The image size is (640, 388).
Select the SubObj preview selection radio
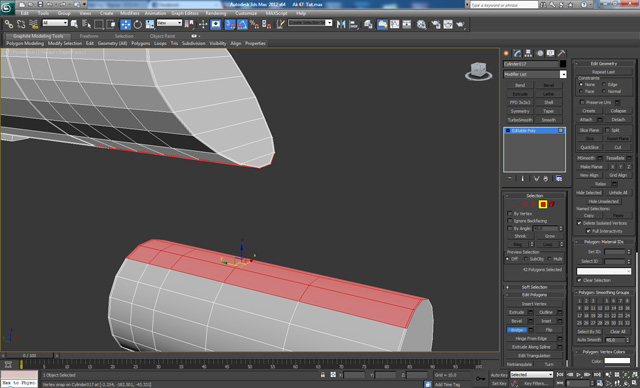(526, 259)
